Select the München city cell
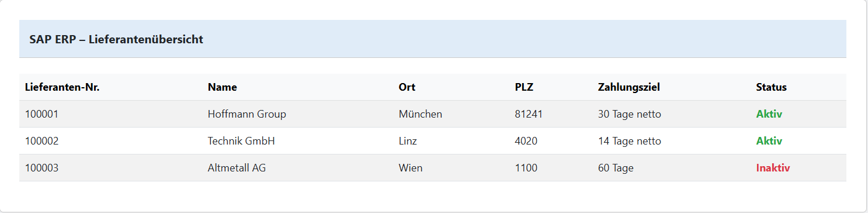The width and height of the screenshot is (868, 213). [421, 114]
